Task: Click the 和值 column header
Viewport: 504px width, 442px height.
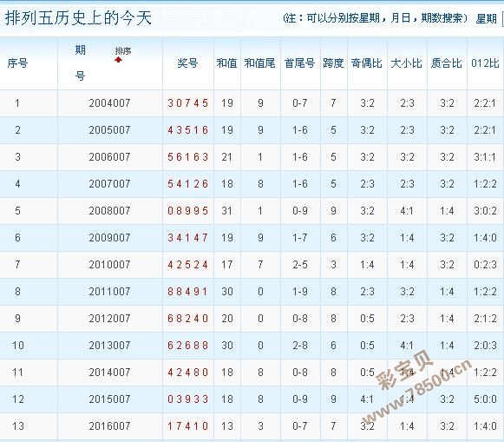Action: pyautogui.click(x=227, y=63)
